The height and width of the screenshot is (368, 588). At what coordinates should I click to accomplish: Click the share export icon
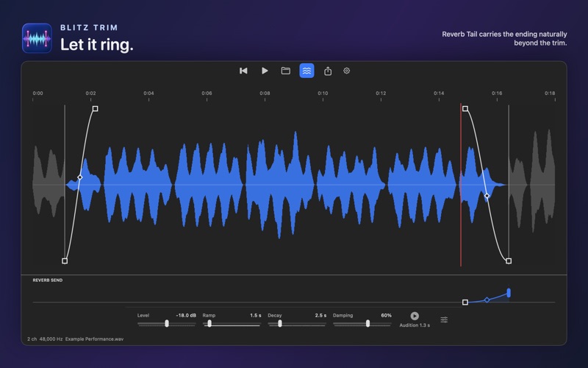[x=328, y=71]
